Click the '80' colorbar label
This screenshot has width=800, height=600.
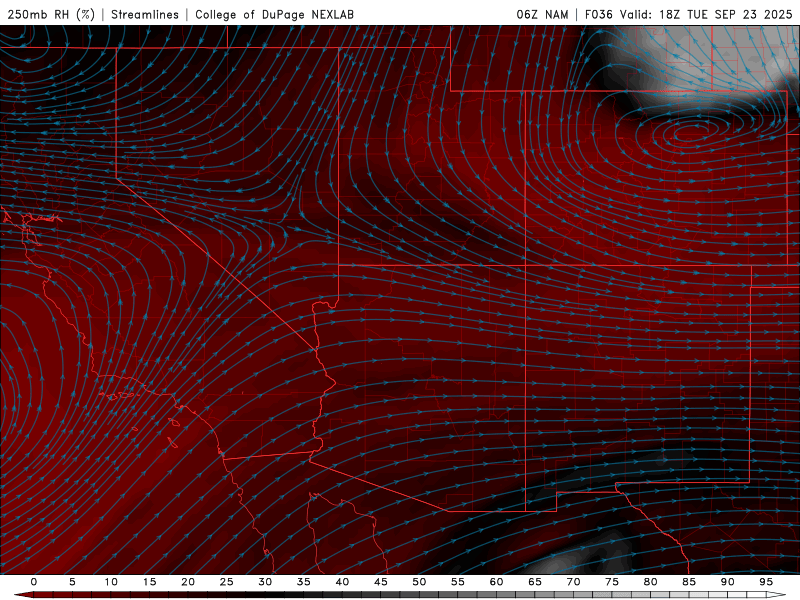(651, 582)
